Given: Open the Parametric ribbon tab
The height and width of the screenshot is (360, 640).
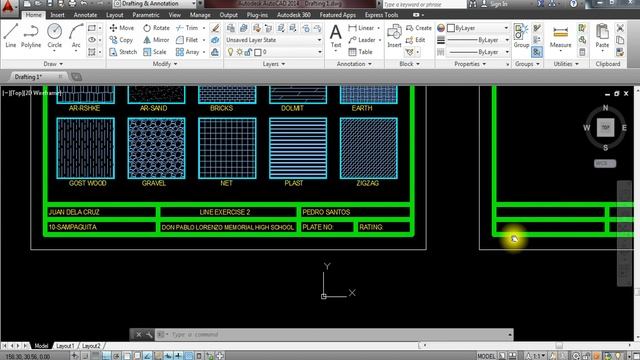Looking at the screenshot, I should click(x=146, y=15).
